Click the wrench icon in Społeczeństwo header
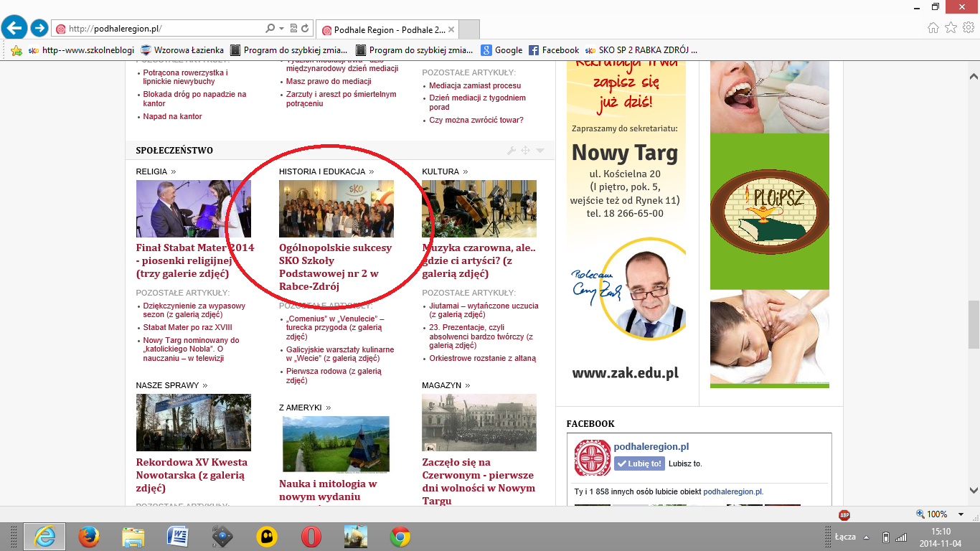This screenshot has width=980, height=551. pyautogui.click(x=512, y=151)
